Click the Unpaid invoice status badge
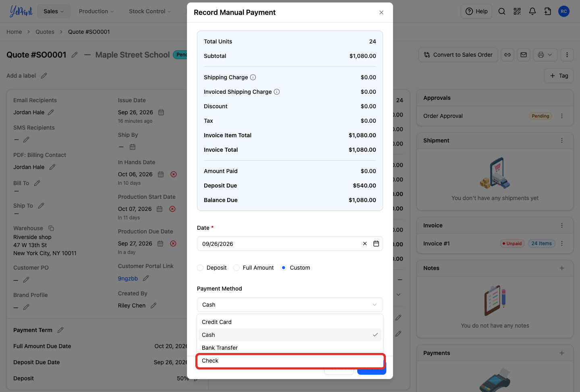 coord(512,243)
